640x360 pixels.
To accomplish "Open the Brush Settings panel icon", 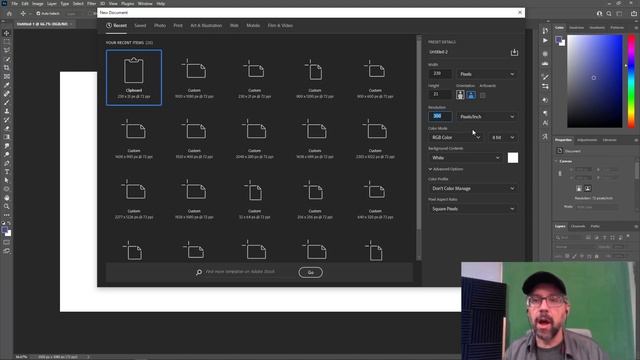I will pos(545,77).
